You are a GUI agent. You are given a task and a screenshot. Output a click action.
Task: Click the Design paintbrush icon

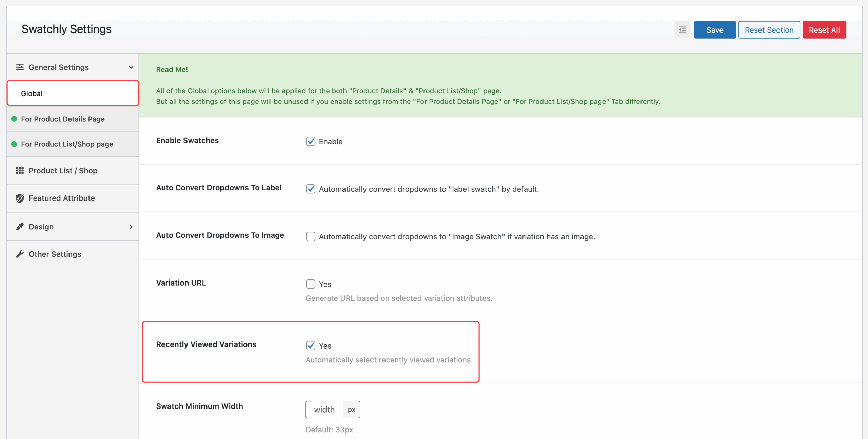pos(20,227)
